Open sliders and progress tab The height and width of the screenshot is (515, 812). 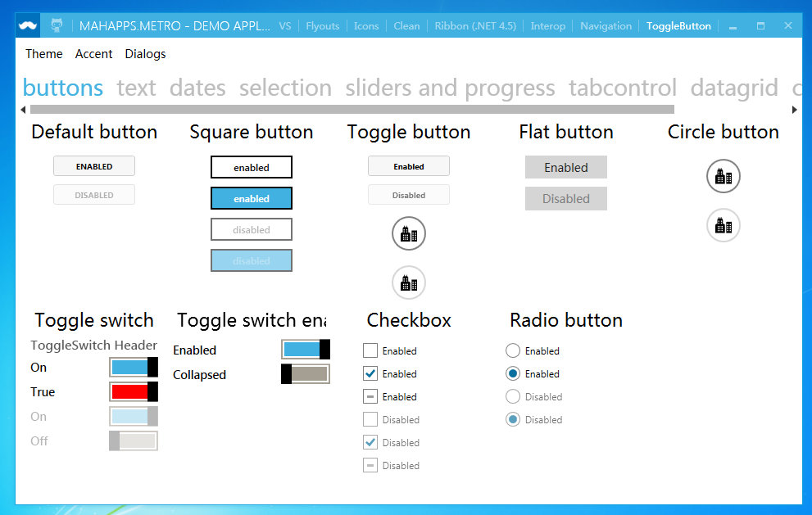point(450,88)
